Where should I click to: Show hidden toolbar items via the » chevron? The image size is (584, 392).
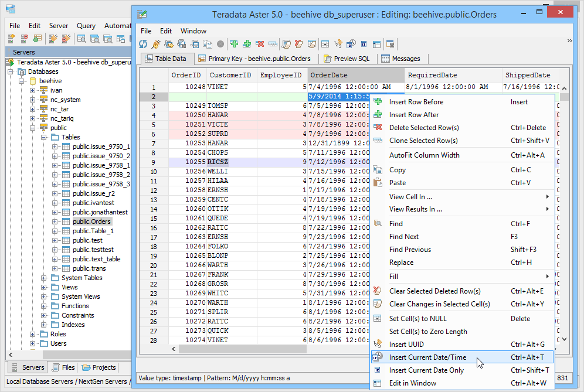click(x=569, y=40)
